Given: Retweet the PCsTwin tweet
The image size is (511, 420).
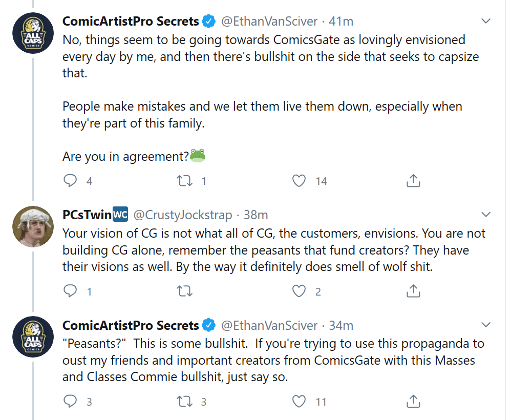Looking at the screenshot, I should tap(184, 291).
